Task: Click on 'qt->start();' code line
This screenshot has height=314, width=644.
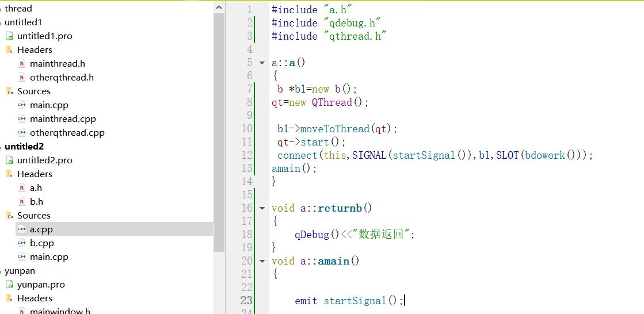Action: [312, 142]
